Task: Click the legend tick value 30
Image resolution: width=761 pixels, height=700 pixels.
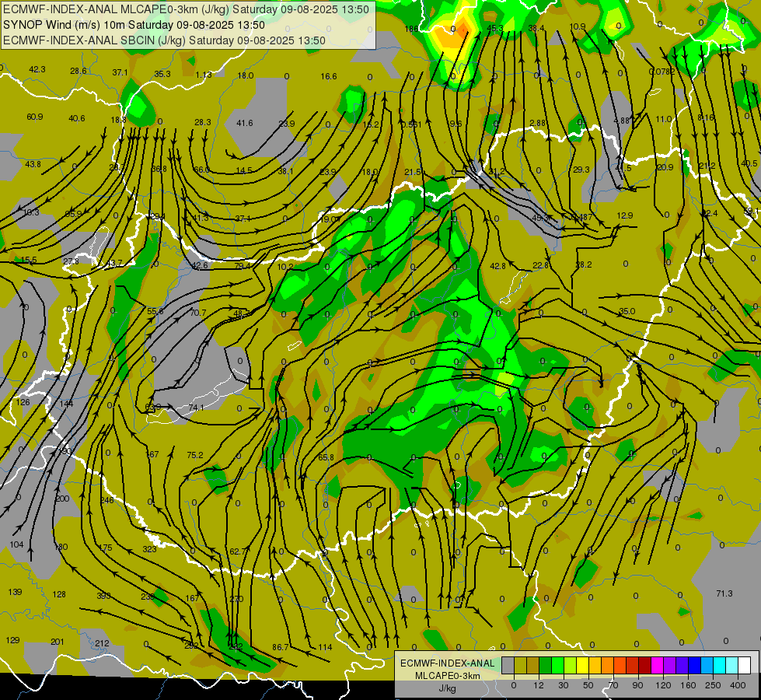Action: [x=563, y=685]
